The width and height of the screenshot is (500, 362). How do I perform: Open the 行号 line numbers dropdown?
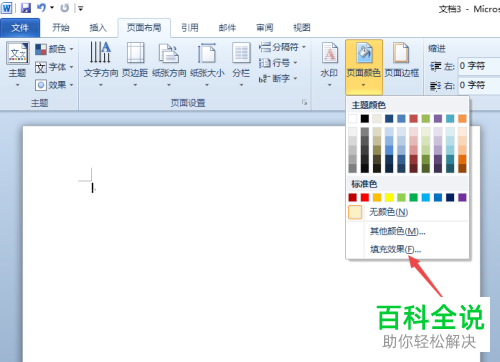[x=278, y=63]
